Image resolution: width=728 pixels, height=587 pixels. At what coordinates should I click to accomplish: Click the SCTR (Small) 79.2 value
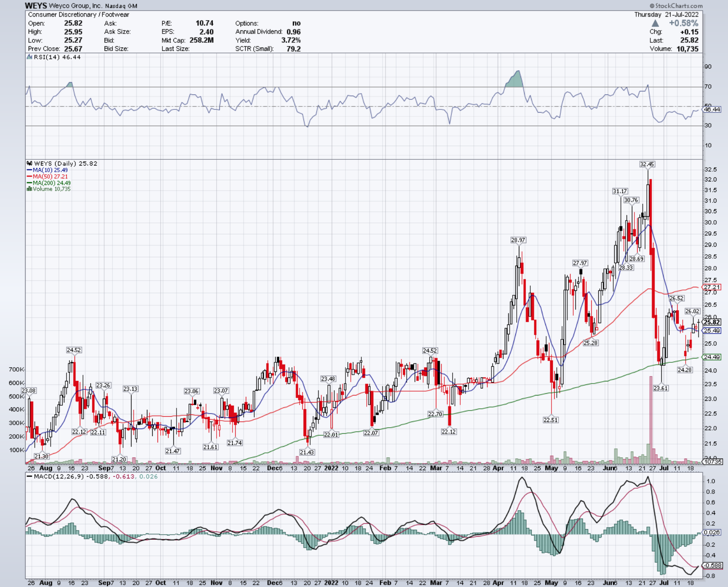pyautogui.click(x=293, y=49)
